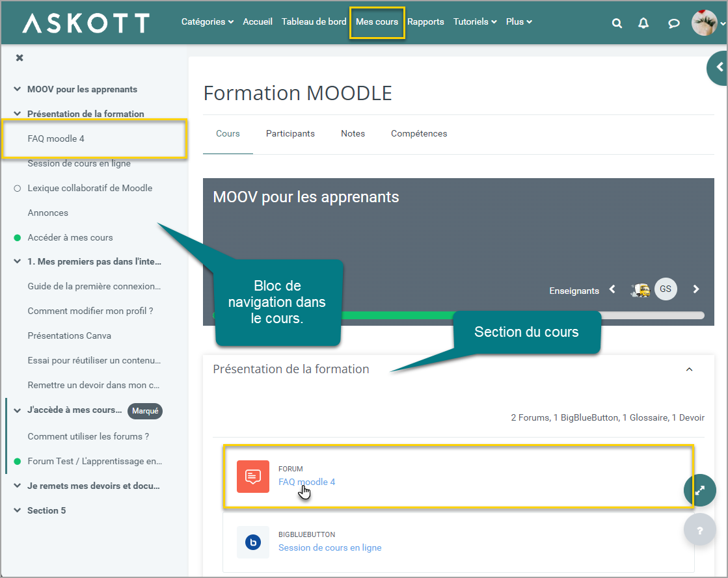Open Mes cours

click(377, 22)
